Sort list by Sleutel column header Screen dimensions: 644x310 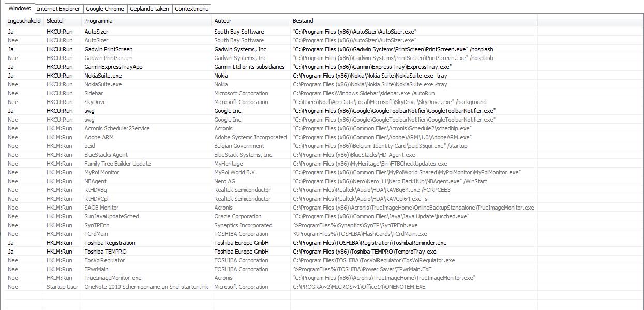click(55, 21)
